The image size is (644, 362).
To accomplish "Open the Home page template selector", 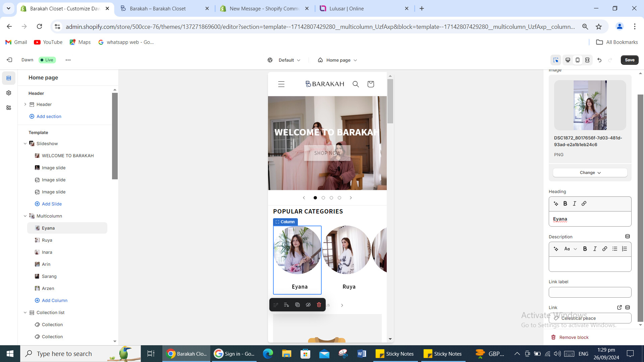I will [338, 60].
